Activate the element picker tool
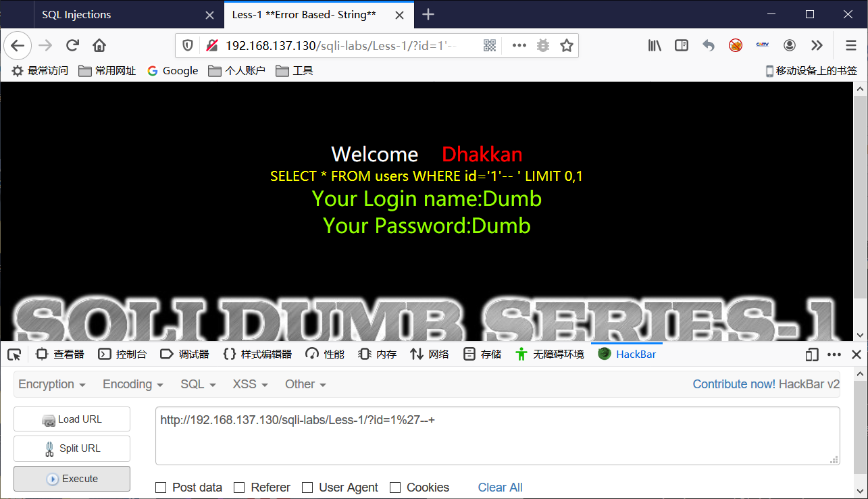 click(x=14, y=354)
